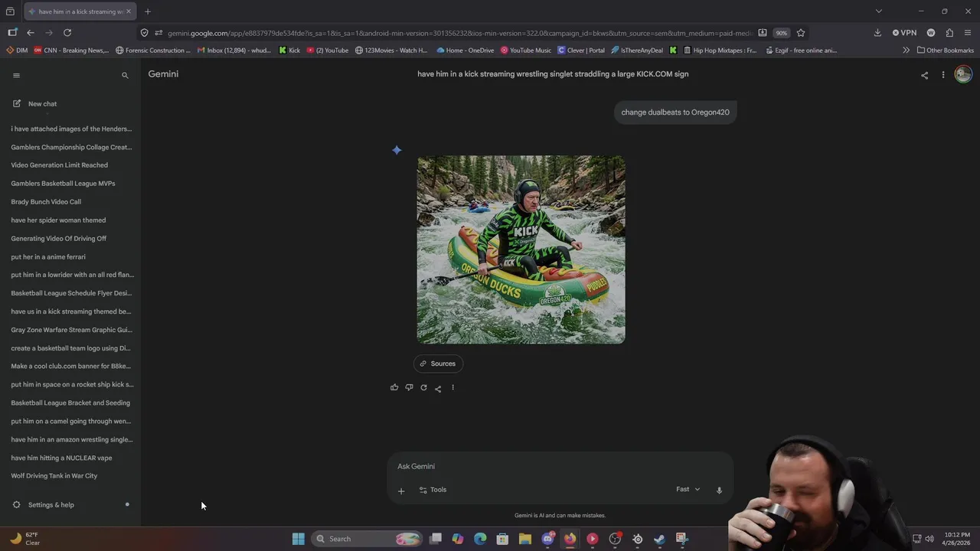Click the redo response icon

pyautogui.click(x=423, y=387)
